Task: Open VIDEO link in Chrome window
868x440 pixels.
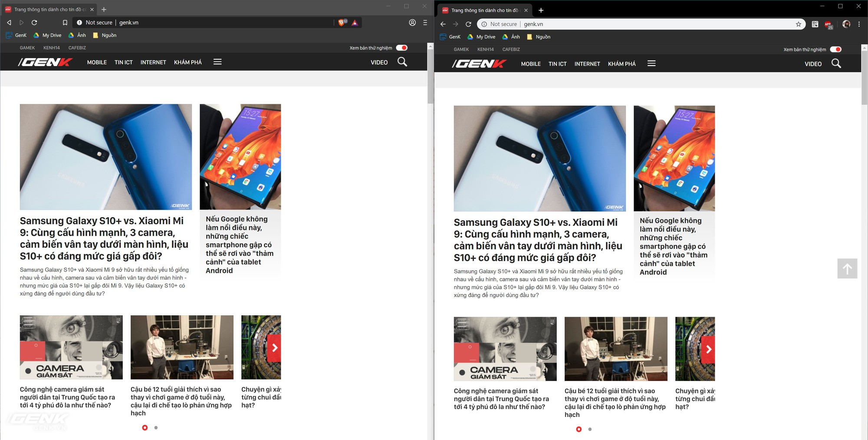Action: tap(813, 64)
